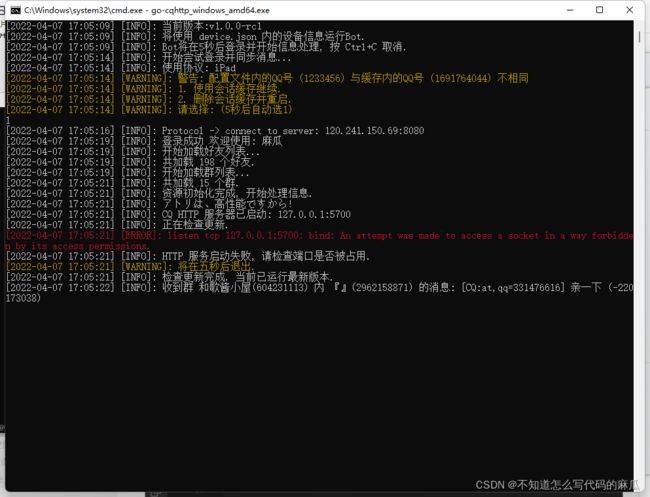Click the CQ HTTP server 127.0.0.1:5700 line

(178, 214)
